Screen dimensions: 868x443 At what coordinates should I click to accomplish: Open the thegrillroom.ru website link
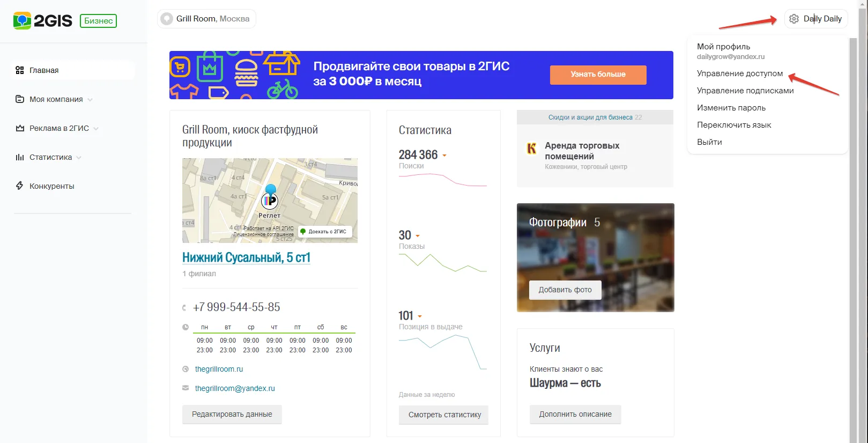tap(219, 369)
